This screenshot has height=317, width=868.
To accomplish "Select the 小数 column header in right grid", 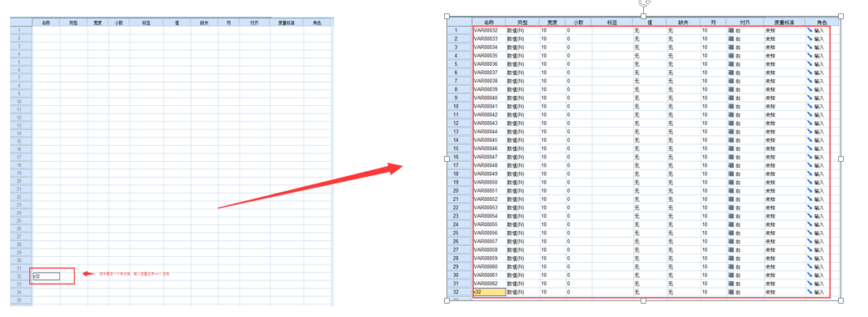I will tap(578, 23).
